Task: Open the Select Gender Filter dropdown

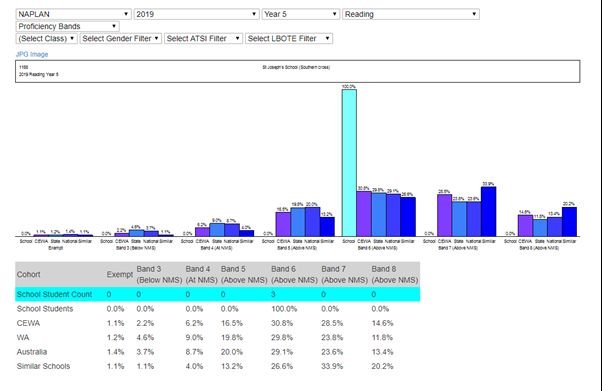Action: [121, 38]
